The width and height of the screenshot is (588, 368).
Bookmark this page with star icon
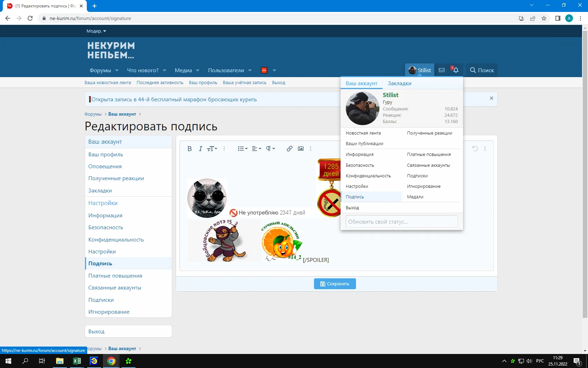(544, 18)
